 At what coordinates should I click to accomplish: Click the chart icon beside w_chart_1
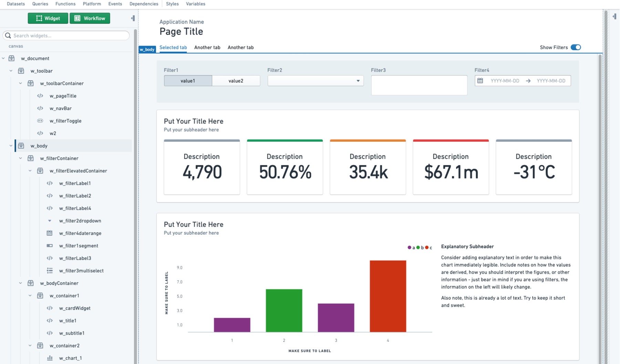pos(50,358)
